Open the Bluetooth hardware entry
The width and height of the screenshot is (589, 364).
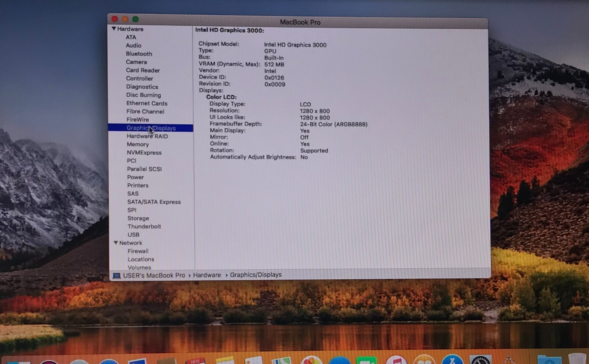tap(139, 54)
